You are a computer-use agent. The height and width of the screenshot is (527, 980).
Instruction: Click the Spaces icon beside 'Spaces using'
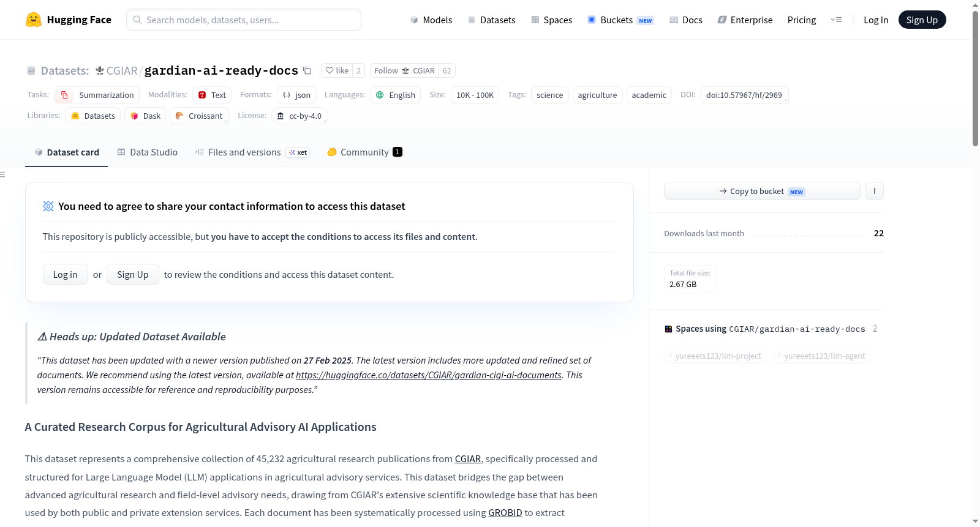pyautogui.click(x=668, y=329)
